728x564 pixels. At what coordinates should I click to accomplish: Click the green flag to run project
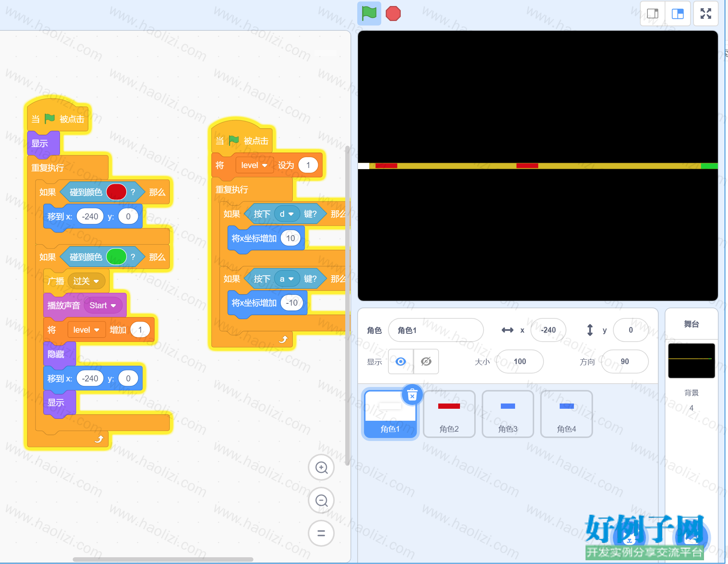(x=369, y=13)
